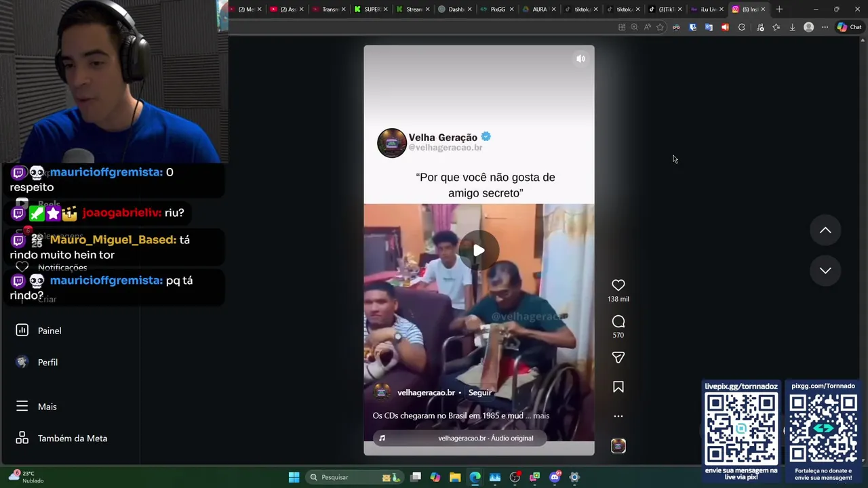868x488 pixels.
Task: Click the livepix.gg/tornnadoz QR code
Action: coord(741,428)
